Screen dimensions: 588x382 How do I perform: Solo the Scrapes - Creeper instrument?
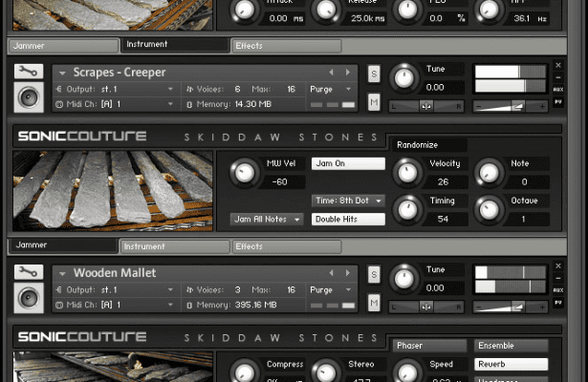click(x=374, y=74)
